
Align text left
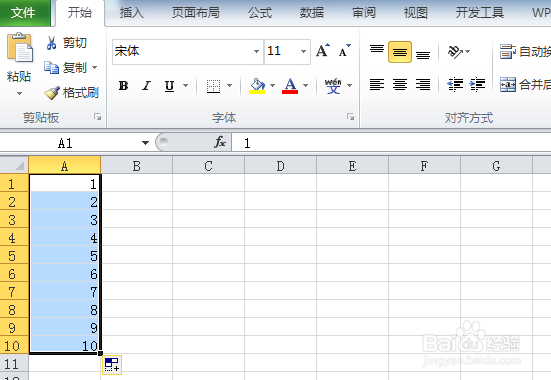[377, 85]
